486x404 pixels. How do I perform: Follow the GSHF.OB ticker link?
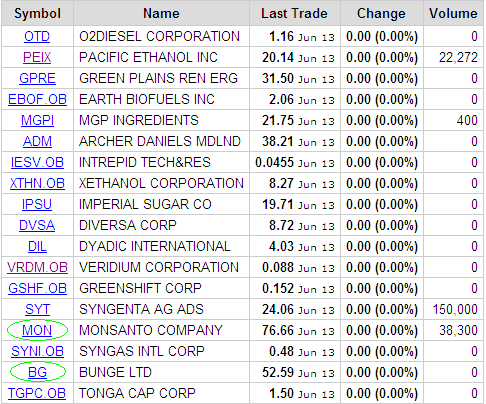37,288
